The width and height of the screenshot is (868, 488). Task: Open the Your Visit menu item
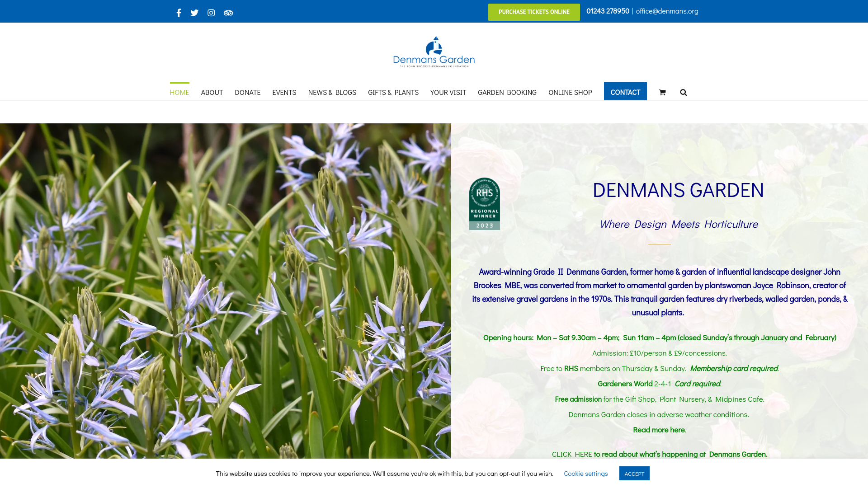[448, 92]
